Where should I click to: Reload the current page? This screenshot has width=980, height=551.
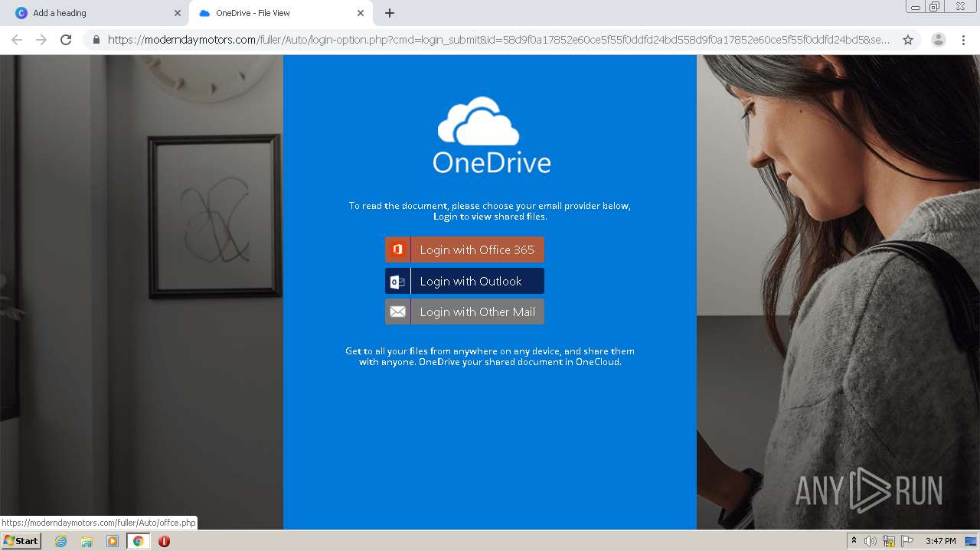pyautogui.click(x=66, y=40)
